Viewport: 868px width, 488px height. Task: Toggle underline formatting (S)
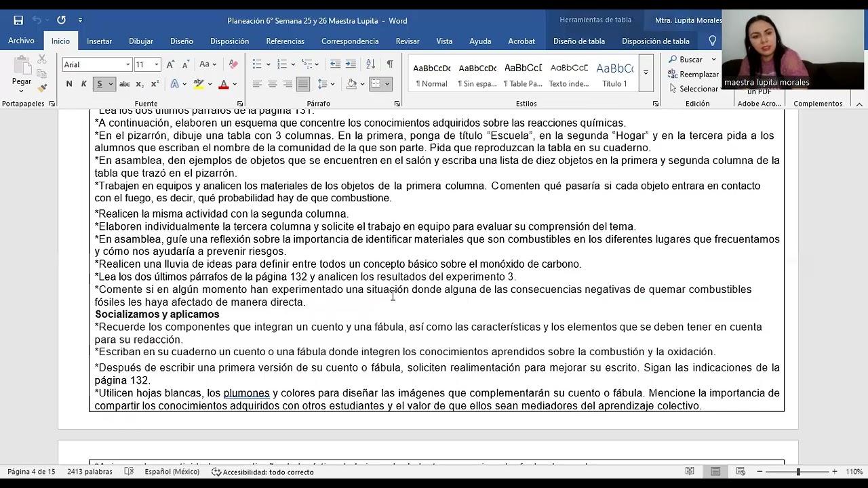(99, 84)
